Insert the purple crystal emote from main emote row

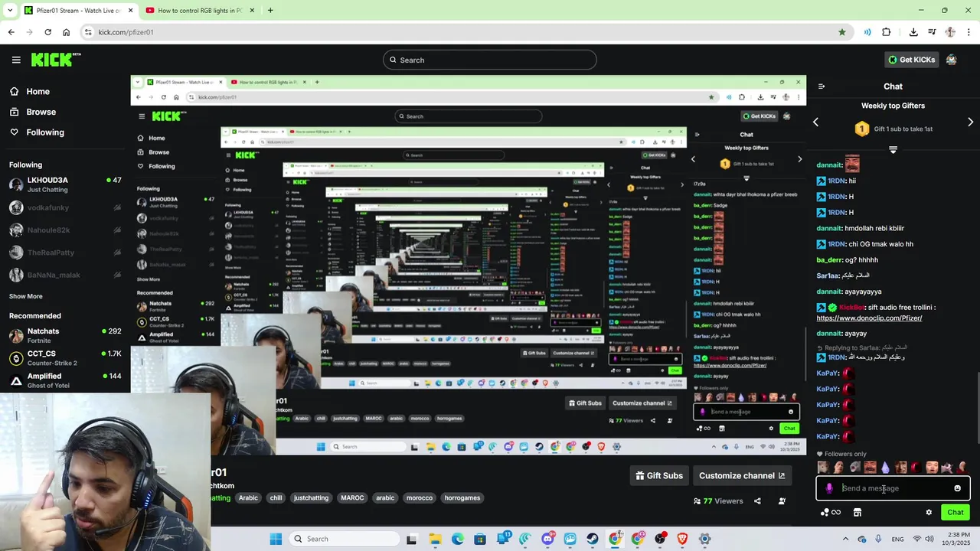pyautogui.click(x=886, y=467)
